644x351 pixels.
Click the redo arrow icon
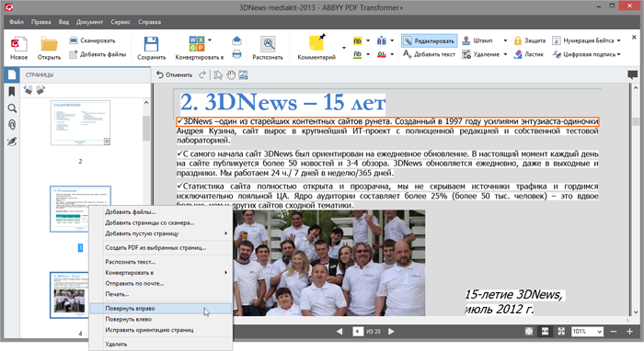(202, 75)
